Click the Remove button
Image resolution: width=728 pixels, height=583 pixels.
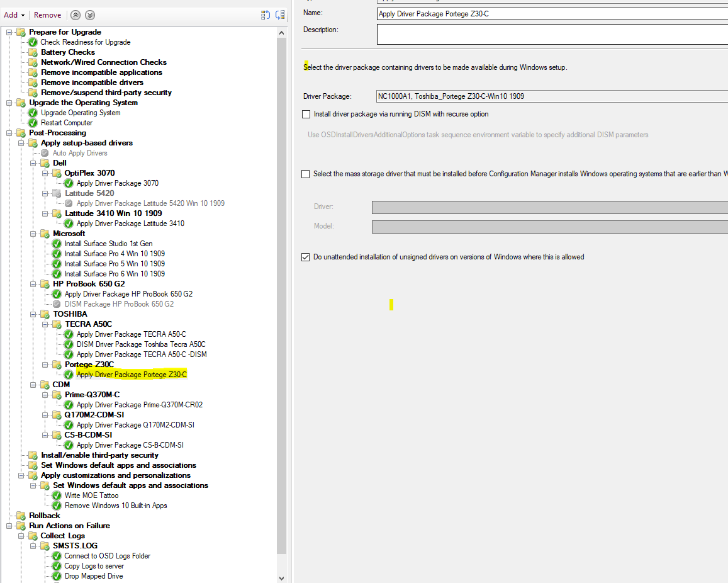[47, 15]
